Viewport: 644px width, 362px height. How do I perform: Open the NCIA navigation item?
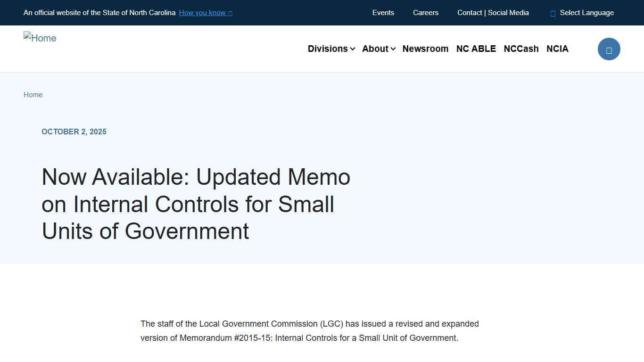[557, 49]
